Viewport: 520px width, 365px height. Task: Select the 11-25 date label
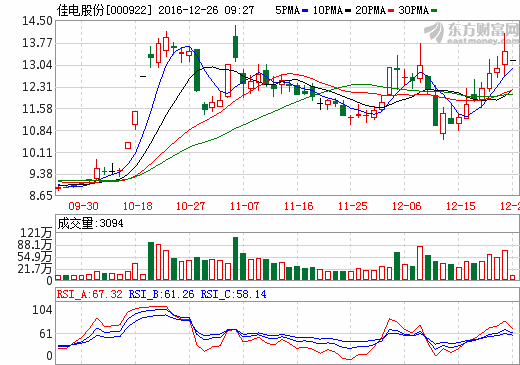click(x=352, y=206)
